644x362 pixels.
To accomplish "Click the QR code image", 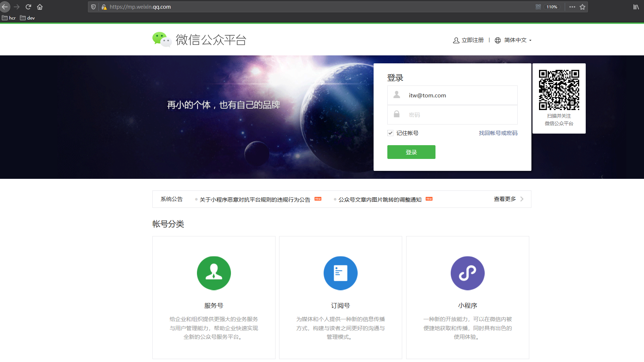I will click(x=559, y=90).
